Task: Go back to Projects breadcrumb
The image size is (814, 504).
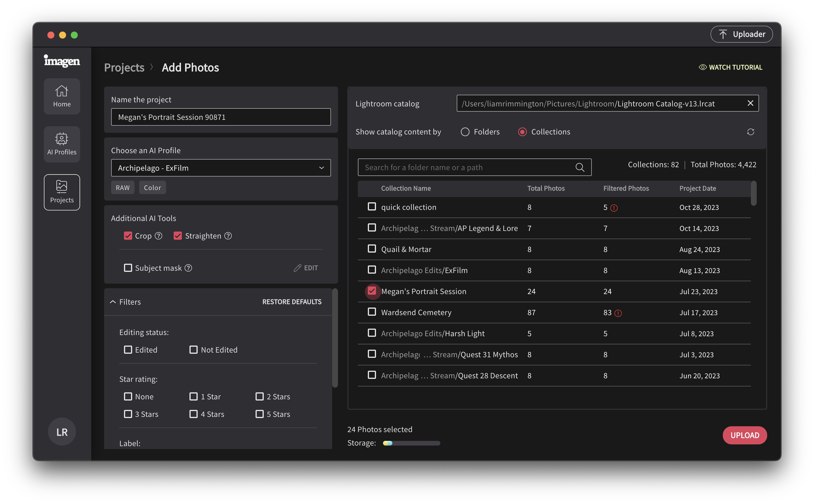Action: coord(124,68)
